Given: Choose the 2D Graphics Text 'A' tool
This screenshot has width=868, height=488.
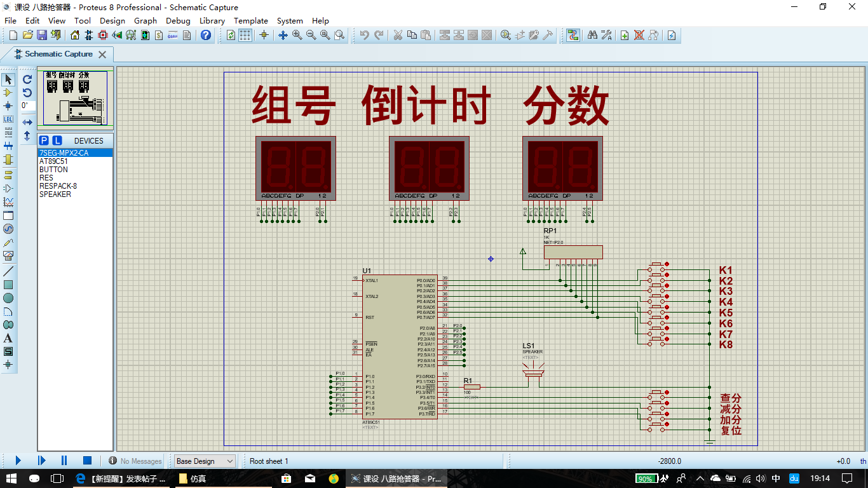Looking at the screenshot, I should click(8, 338).
